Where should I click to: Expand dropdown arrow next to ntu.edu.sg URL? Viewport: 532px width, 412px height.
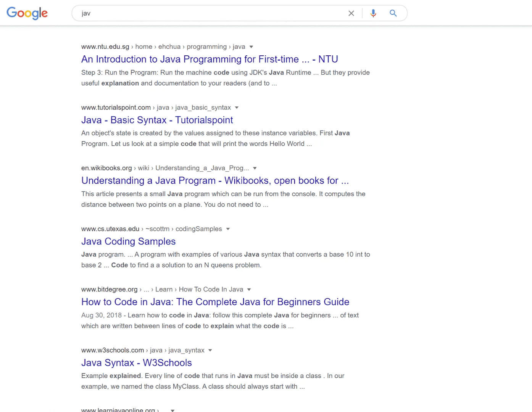(x=251, y=47)
